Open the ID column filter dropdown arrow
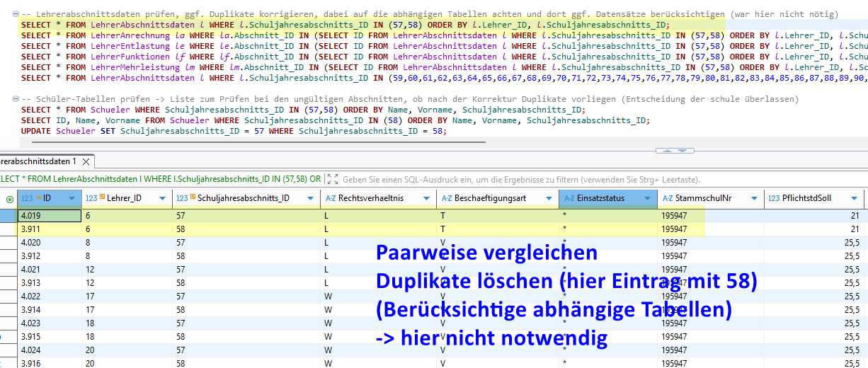 [72, 199]
